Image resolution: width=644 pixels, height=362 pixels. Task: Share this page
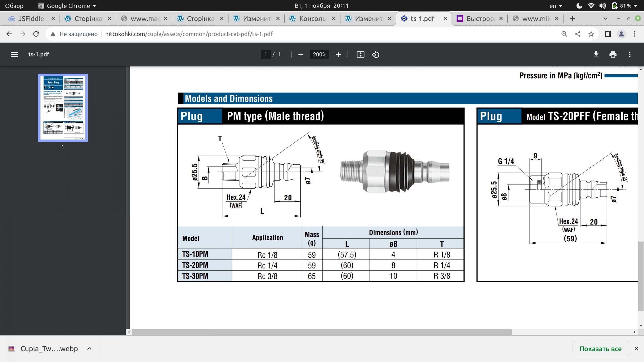pos(578,34)
